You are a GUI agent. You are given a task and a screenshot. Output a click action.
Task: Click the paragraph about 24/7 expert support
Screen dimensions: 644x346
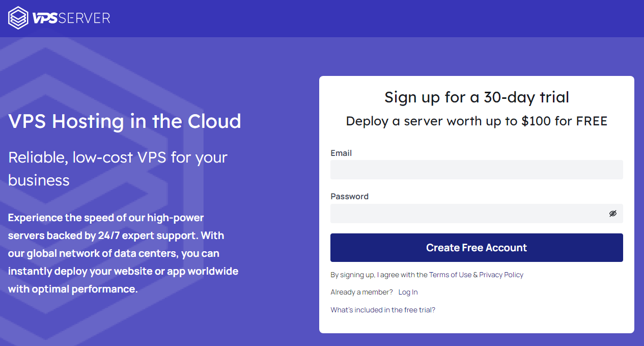(123, 253)
